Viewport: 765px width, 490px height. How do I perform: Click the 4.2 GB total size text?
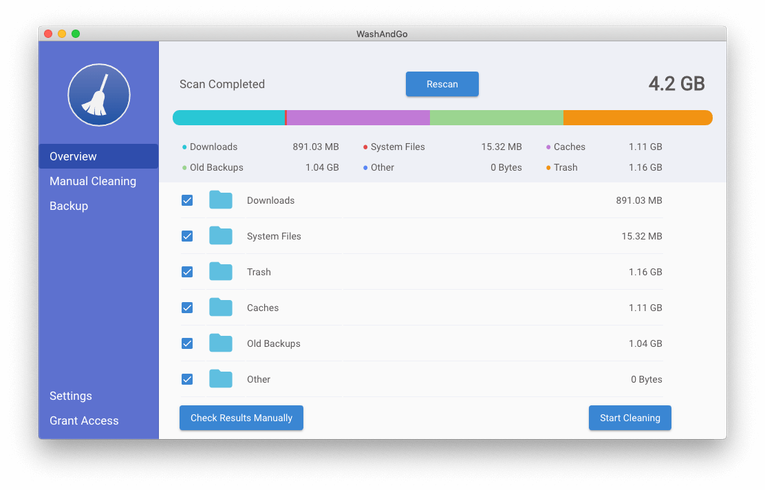click(x=677, y=84)
